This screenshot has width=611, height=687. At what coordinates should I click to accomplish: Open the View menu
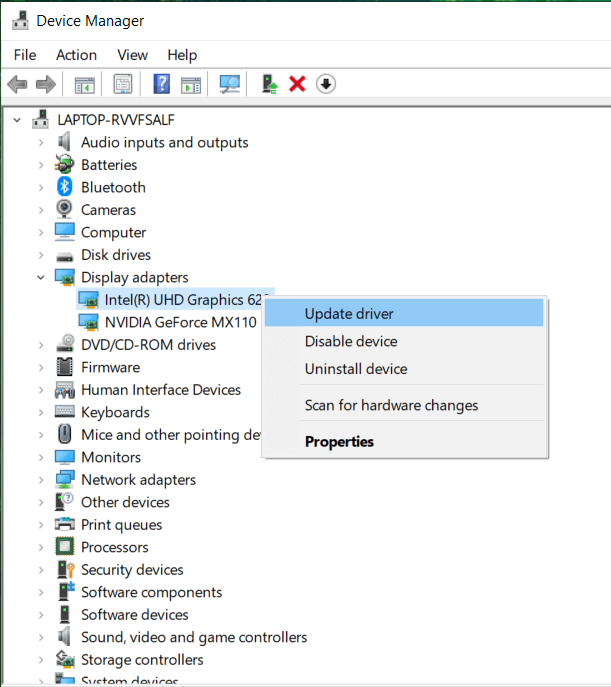pyautogui.click(x=132, y=55)
